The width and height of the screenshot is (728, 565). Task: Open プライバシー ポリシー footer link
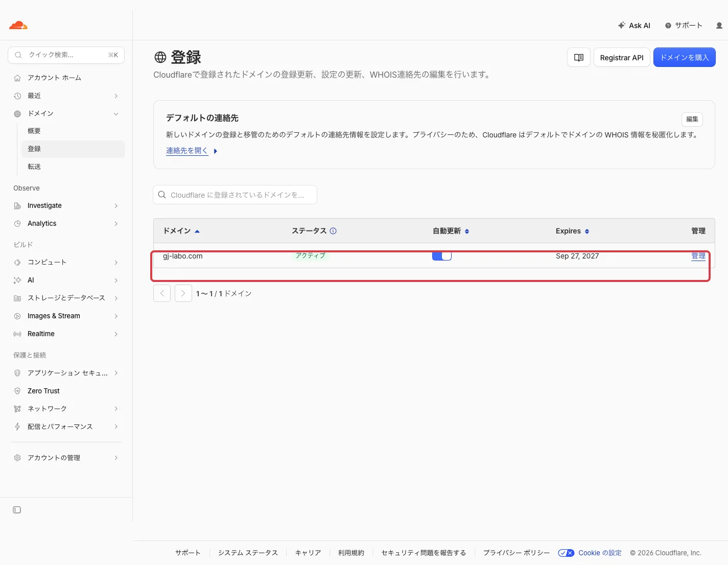click(x=516, y=553)
